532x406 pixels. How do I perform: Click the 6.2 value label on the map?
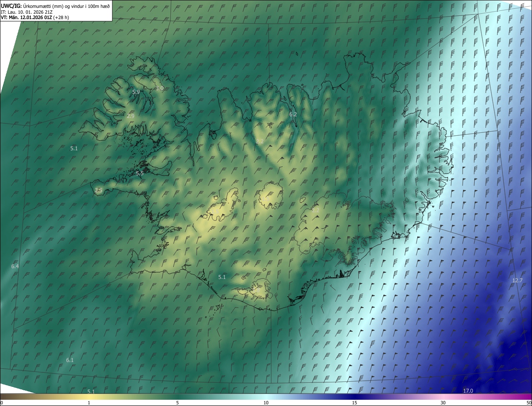293,114
